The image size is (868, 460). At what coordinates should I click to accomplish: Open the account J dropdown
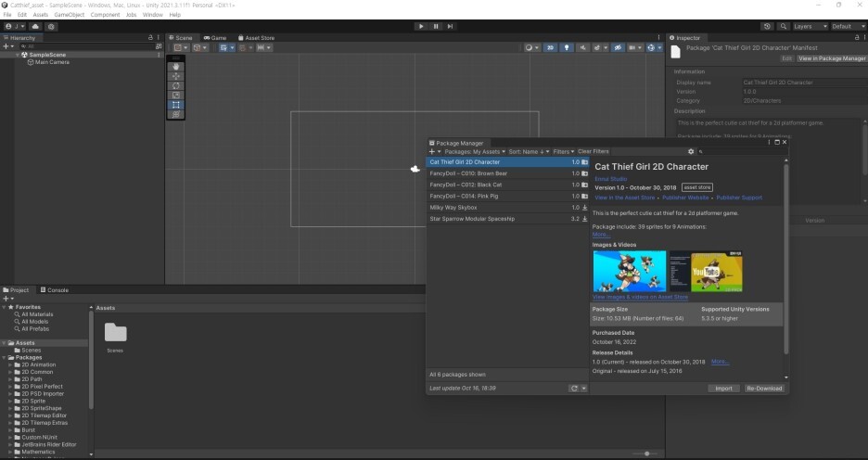click(15, 26)
